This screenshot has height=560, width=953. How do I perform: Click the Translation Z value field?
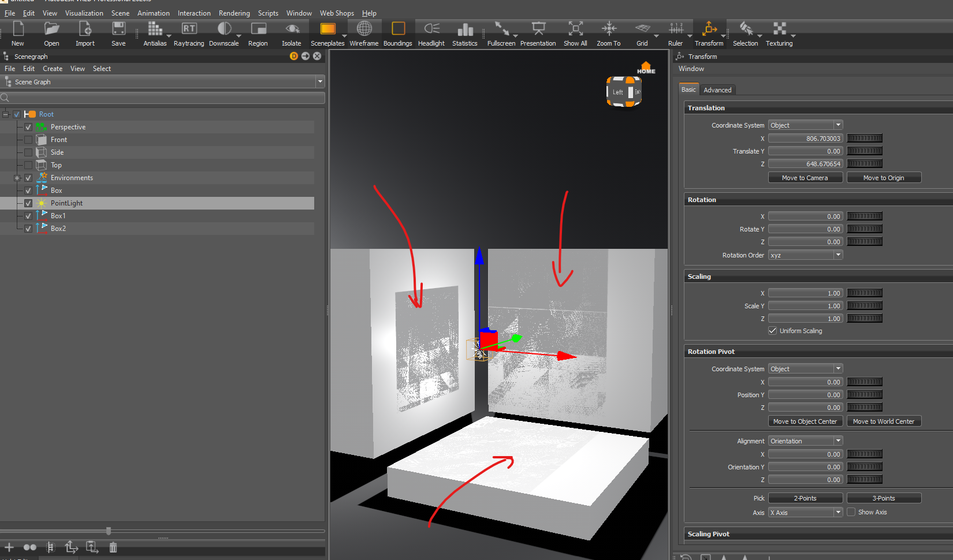(x=805, y=164)
